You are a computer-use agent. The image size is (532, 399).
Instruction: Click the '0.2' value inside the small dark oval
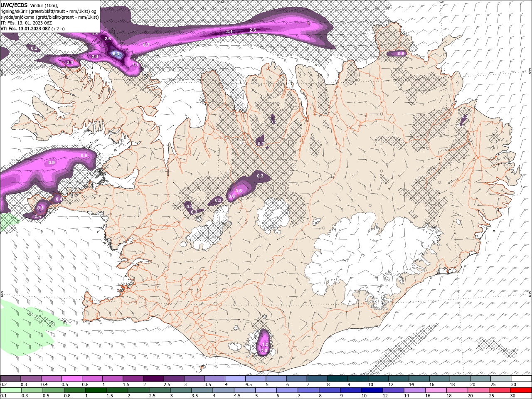click(x=34, y=49)
